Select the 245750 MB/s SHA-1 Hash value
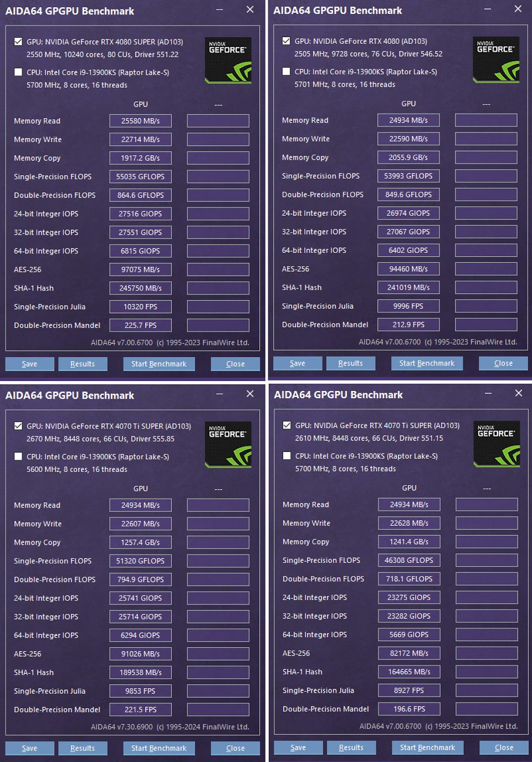This screenshot has width=532, height=762. coord(141,288)
